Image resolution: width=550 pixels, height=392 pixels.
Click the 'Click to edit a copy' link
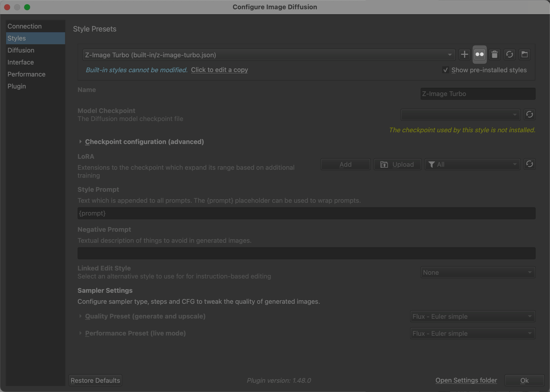(219, 70)
